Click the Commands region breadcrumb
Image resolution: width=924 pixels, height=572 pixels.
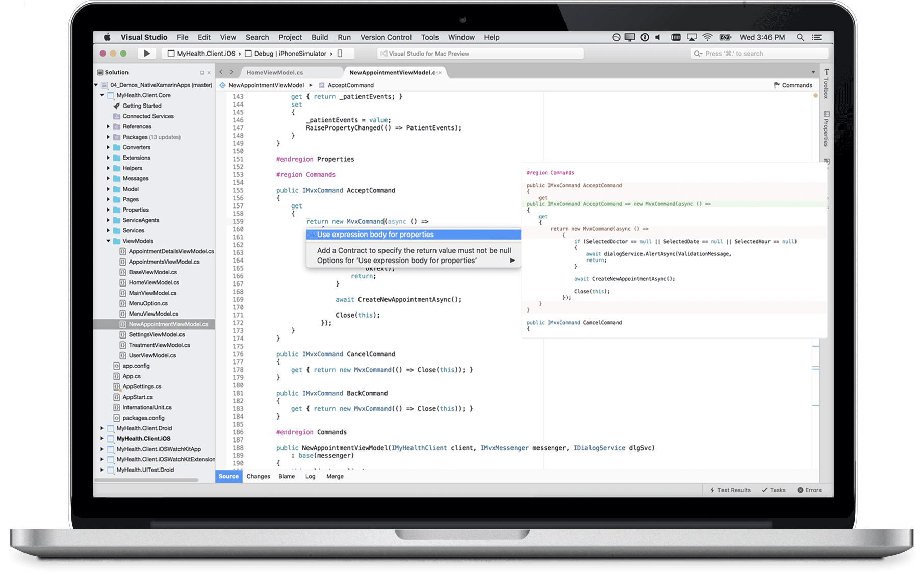(x=793, y=85)
